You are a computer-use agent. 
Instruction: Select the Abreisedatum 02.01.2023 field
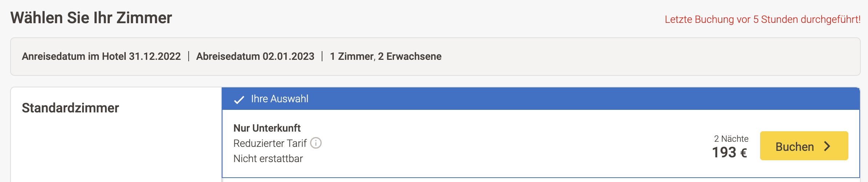(255, 57)
